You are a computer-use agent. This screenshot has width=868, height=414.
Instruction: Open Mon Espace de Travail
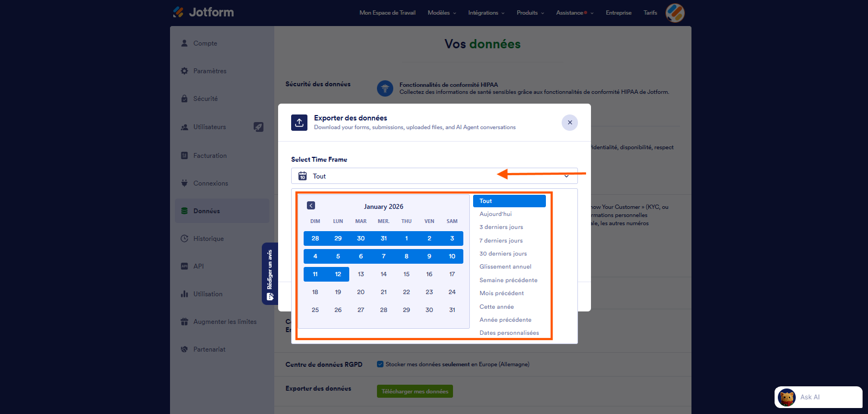click(387, 12)
